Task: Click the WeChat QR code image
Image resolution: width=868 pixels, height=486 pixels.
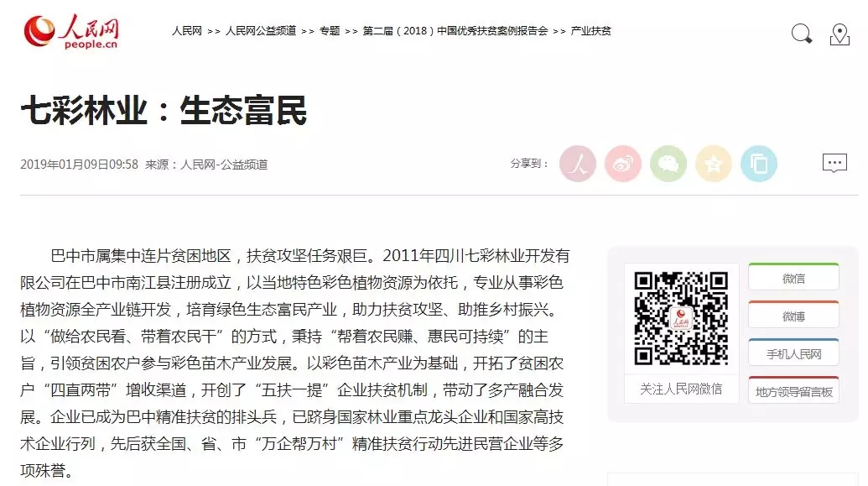Action: pyautogui.click(x=681, y=318)
